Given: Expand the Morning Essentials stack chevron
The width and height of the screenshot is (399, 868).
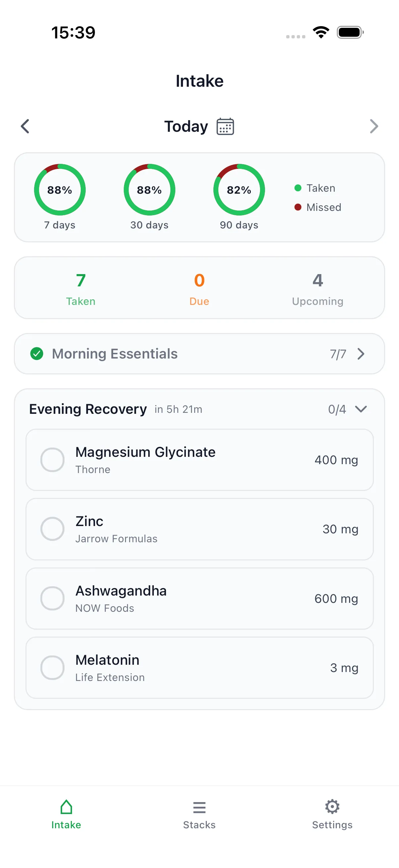Looking at the screenshot, I should [361, 354].
